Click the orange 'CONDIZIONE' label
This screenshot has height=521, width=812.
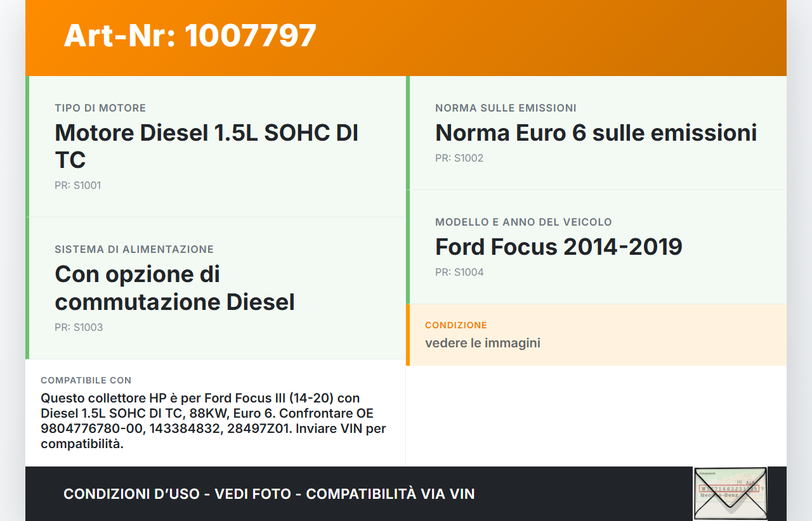(456, 325)
